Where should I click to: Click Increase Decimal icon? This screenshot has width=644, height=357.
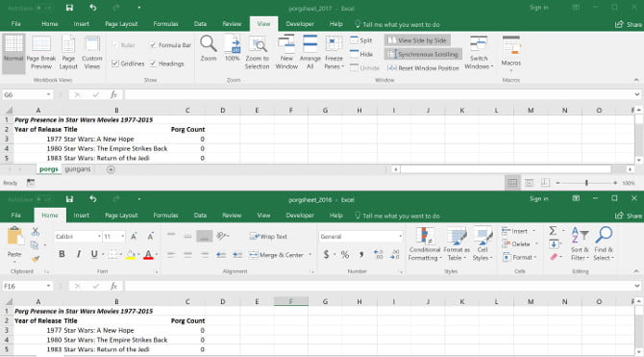click(x=379, y=255)
